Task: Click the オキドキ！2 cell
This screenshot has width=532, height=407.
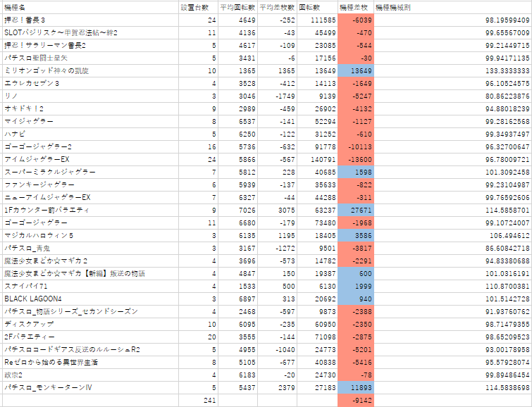Action: tap(90, 109)
